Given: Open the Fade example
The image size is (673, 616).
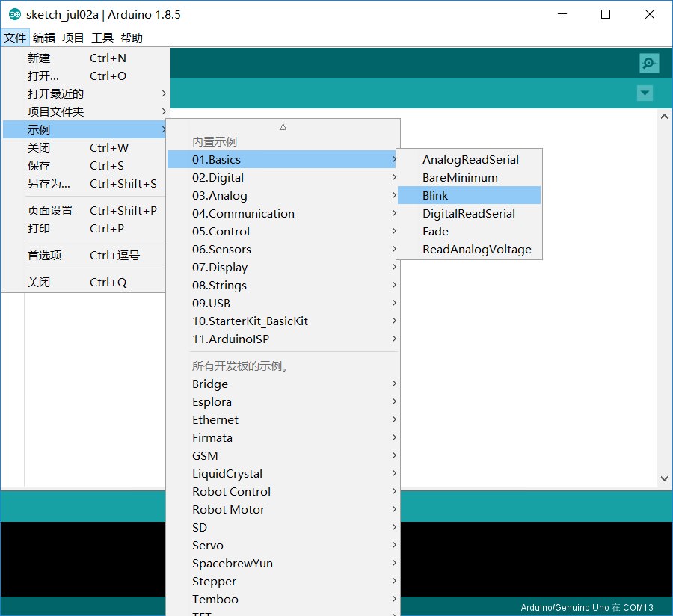Looking at the screenshot, I should coord(469,231).
